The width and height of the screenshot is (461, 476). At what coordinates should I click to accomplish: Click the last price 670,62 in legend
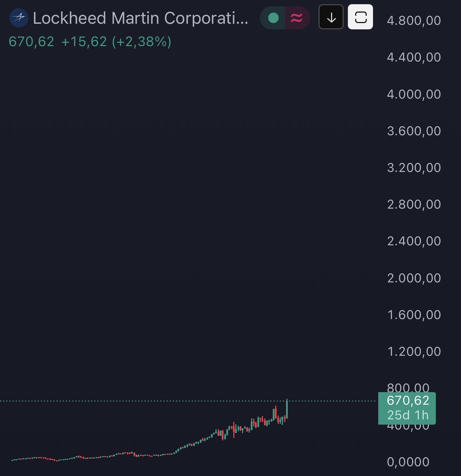coord(31,42)
